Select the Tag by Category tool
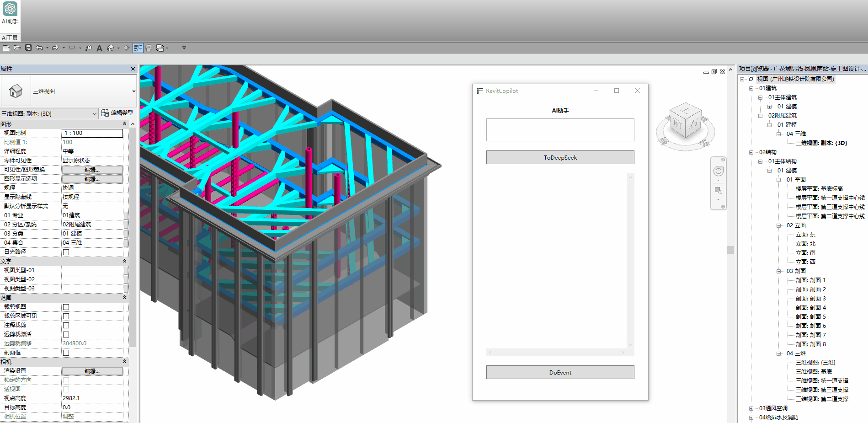 coord(88,48)
